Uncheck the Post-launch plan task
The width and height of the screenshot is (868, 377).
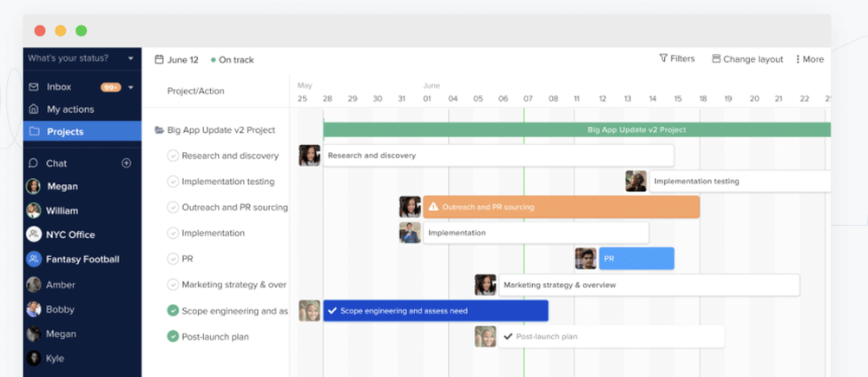tap(173, 336)
